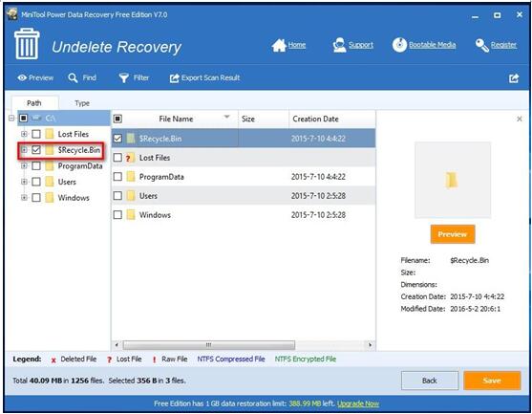Click the Register key icon
The image size is (532, 414).
pyautogui.click(x=482, y=45)
